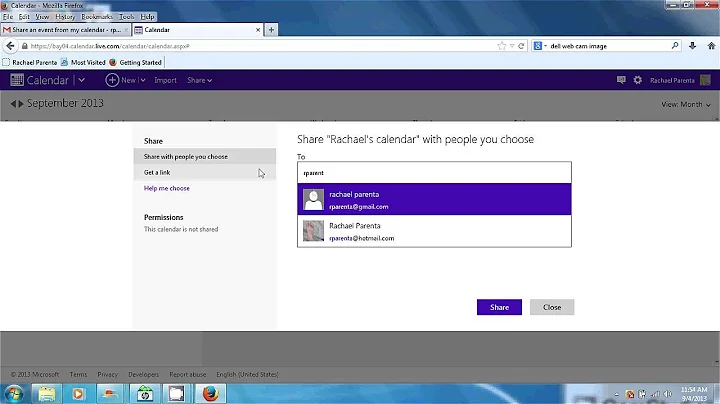The height and width of the screenshot is (404, 720).
Task: Click the To recipient input field
Action: click(434, 173)
